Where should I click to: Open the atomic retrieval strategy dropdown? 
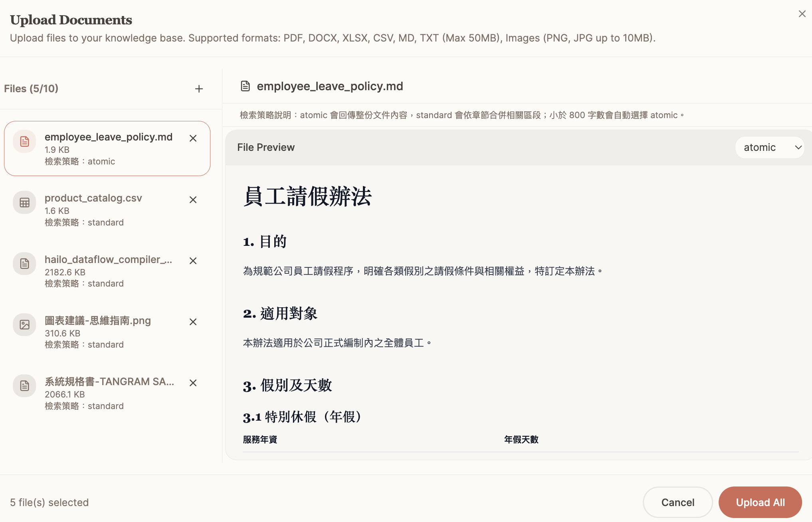[x=769, y=147]
